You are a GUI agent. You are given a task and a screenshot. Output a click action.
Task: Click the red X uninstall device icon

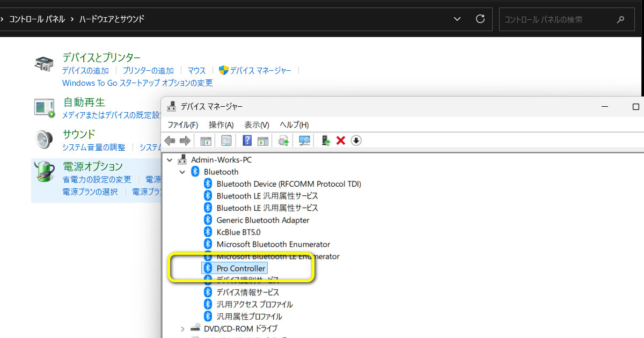tap(340, 141)
